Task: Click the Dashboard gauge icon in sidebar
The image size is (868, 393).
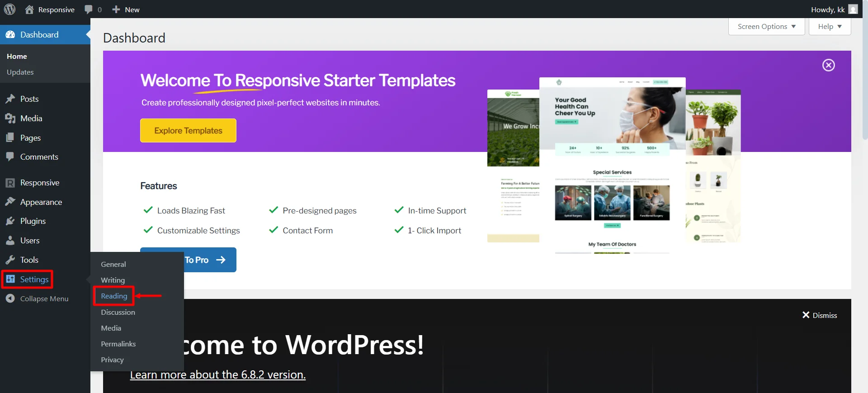Action: pyautogui.click(x=10, y=35)
